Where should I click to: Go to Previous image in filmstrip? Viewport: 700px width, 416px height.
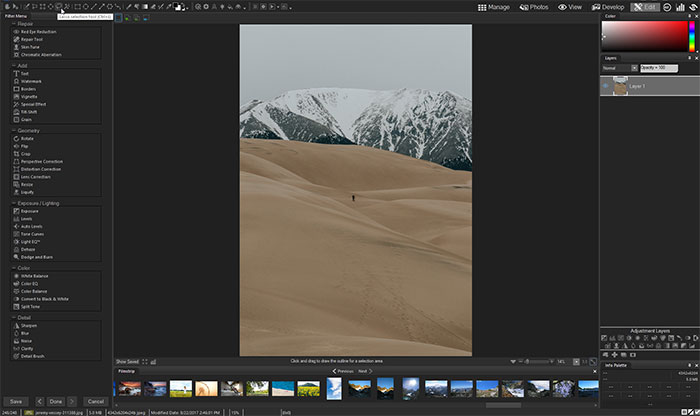(x=343, y=371)
